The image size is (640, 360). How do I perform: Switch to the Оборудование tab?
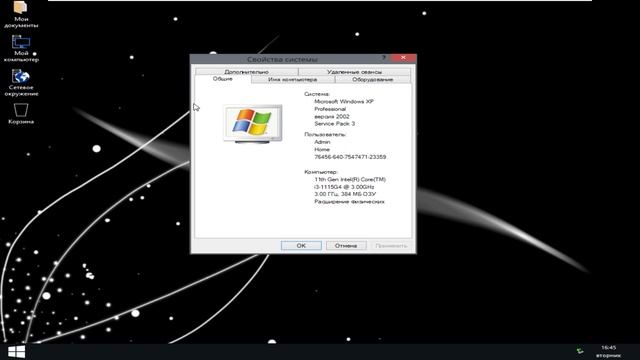[x=373, y=80]
